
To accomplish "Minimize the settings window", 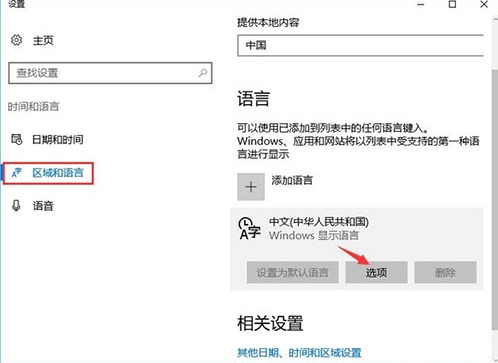I will coord(421,5).
